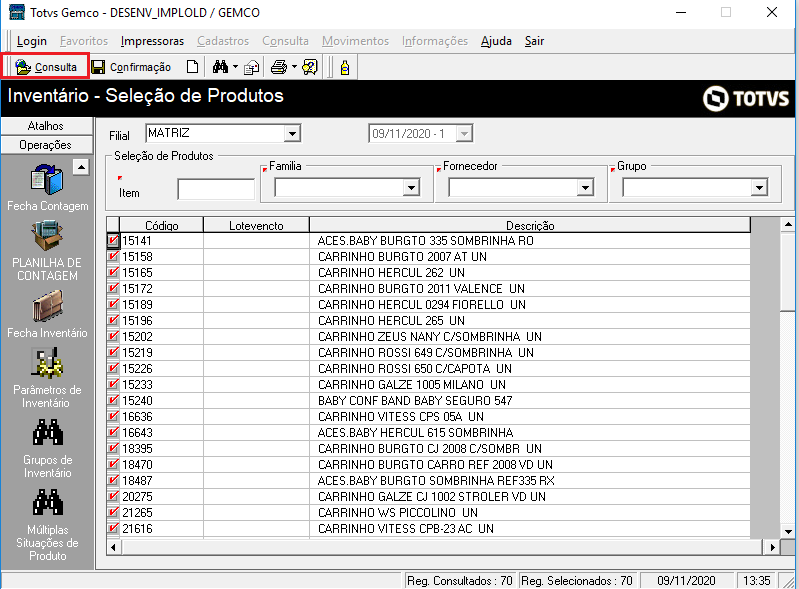The width and height of the screenshot is (799, 589).
Task: Click the Sair menu item
Action: (x=535, y=41)
